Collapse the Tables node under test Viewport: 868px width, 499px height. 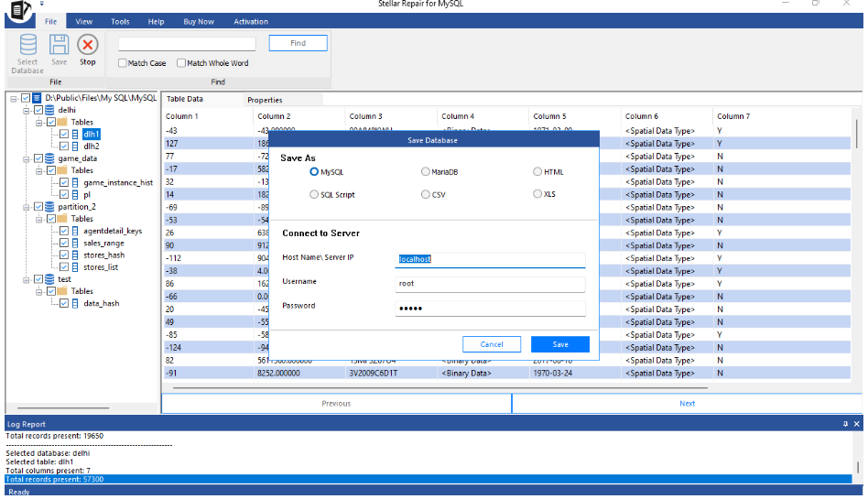(38, 292)
